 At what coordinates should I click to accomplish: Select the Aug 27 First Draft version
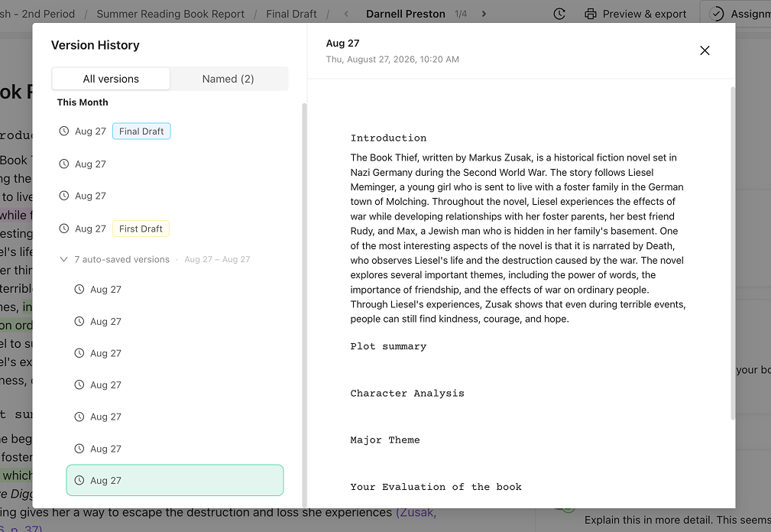[x=170, y=229]
